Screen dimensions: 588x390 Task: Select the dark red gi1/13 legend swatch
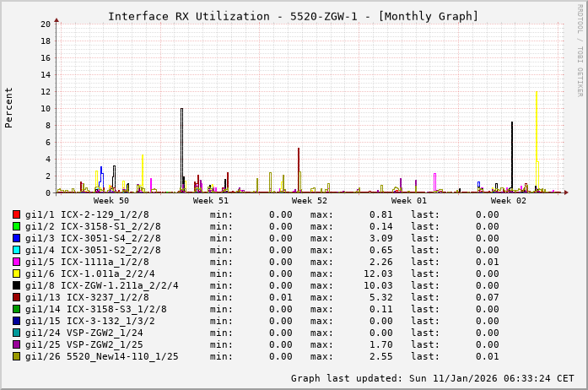tap(17, 297)
